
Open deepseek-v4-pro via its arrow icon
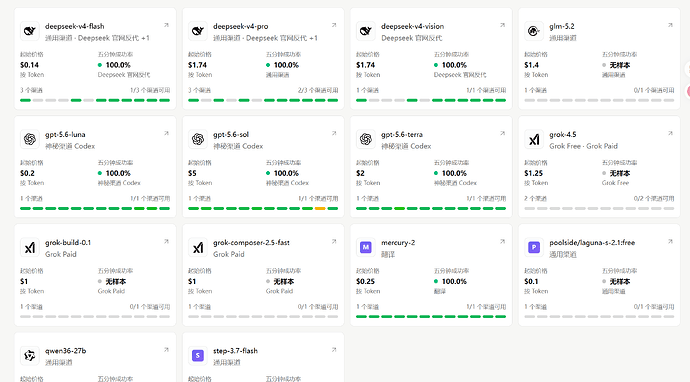pos(334,25)
